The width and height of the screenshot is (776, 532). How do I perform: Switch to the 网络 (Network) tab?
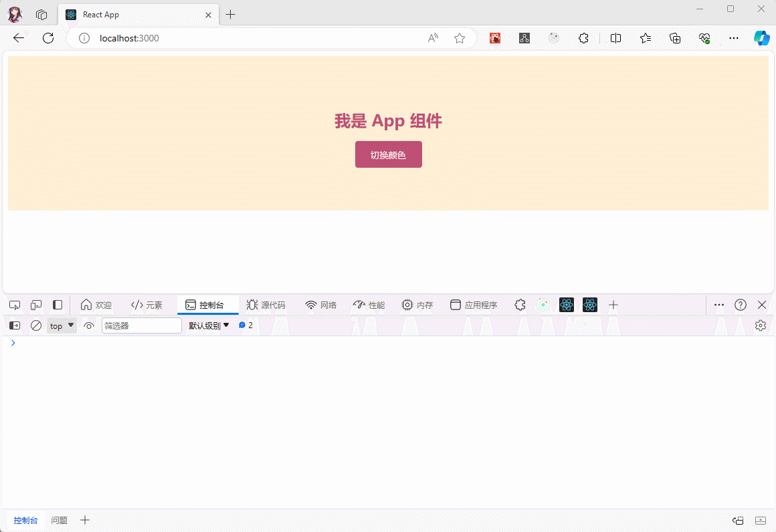[320, 305]
